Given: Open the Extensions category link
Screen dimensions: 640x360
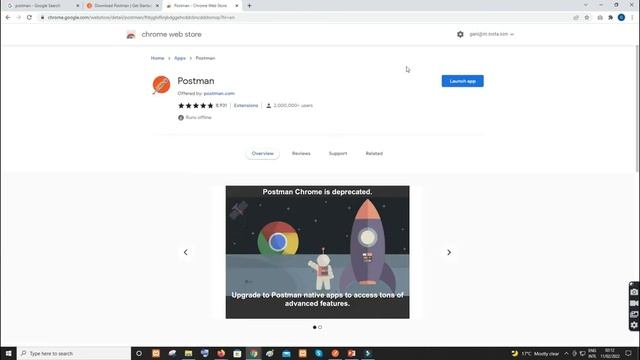Looking at the screenshot, I should tap(246, 105).
